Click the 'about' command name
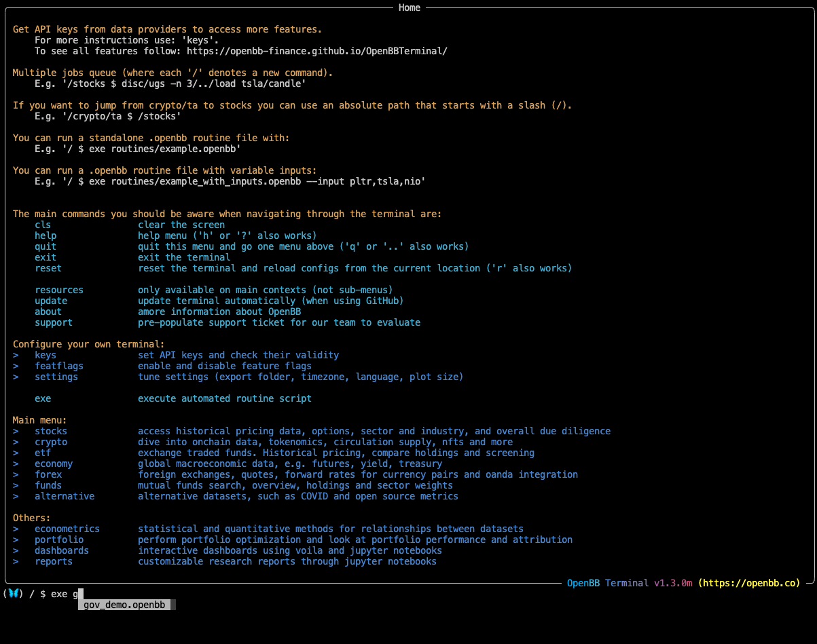The width and height of the screenshot is (817, 644). pos(48,311)
